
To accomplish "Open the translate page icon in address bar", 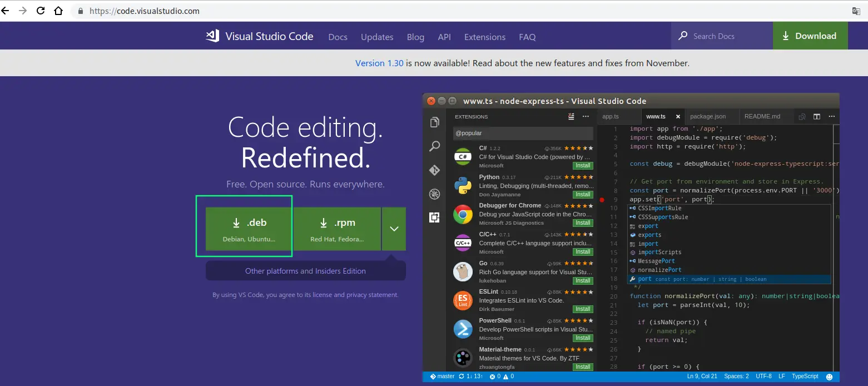I will (857, 11).
